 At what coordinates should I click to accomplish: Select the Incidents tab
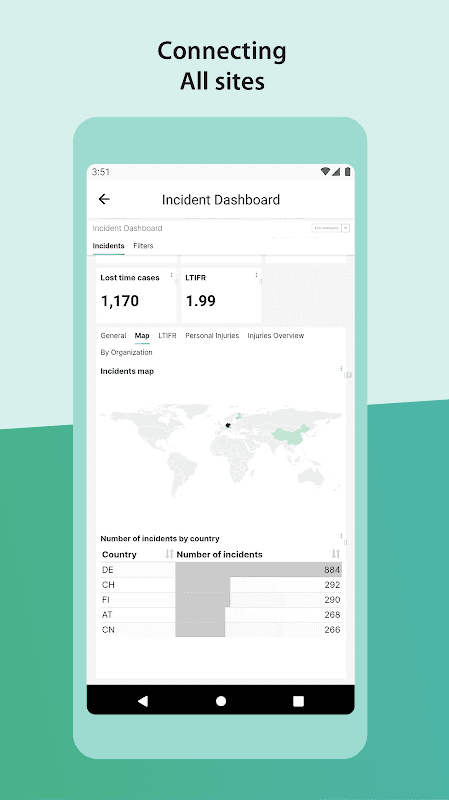point(108,246)
